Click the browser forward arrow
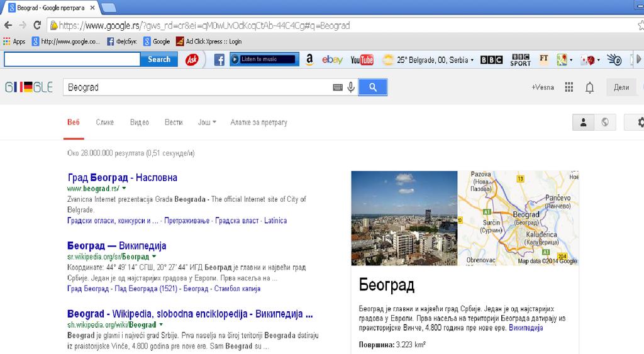 point(23,25)
